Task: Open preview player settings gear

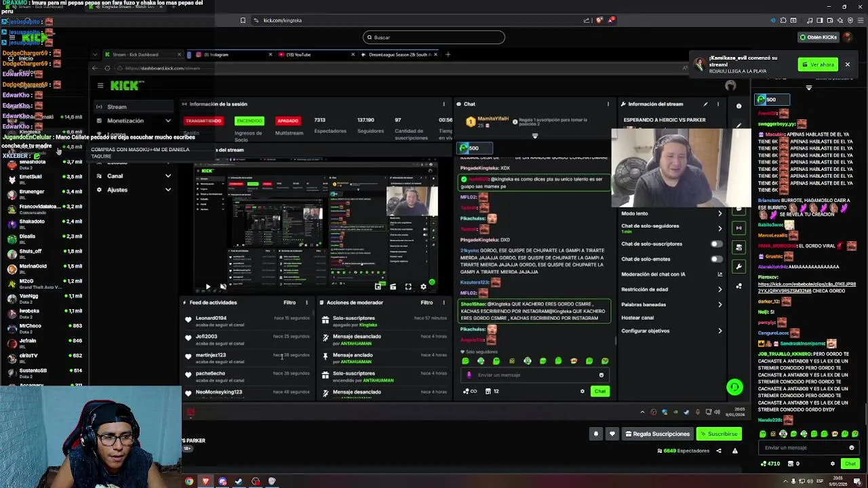Action: [423, 287]
